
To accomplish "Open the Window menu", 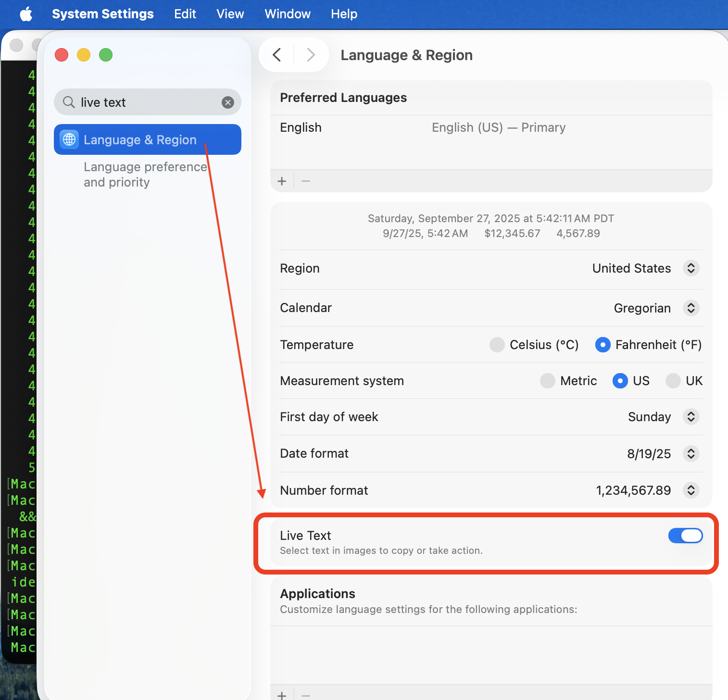I will [288, 14].
